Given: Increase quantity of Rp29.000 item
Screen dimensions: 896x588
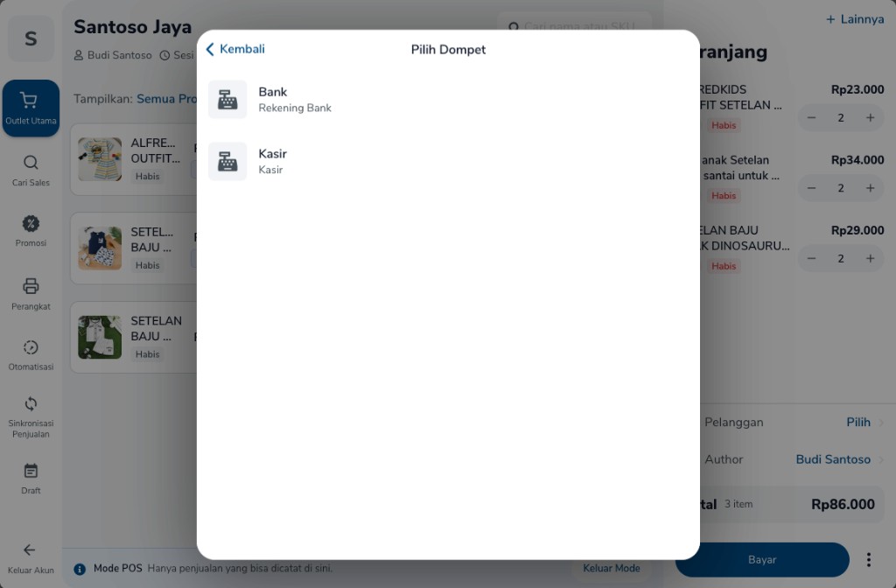Looking at the screenshot, I should coord(871,258).
